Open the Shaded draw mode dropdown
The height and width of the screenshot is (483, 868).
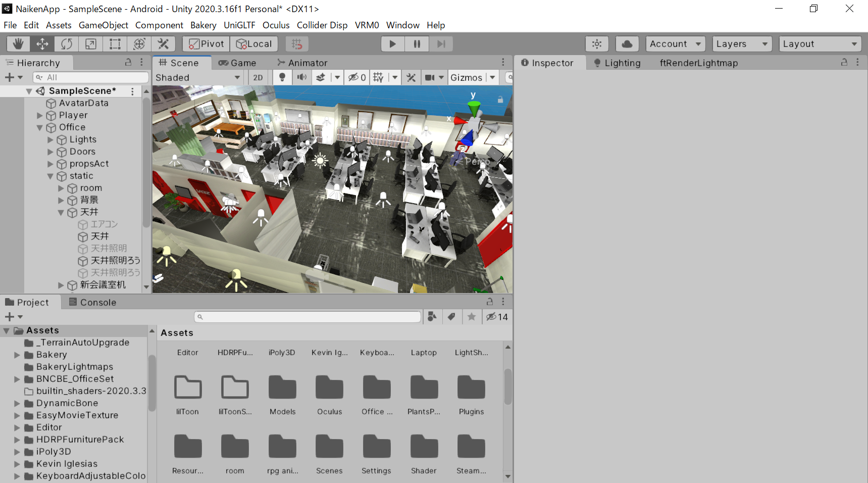tap(198, 77)
